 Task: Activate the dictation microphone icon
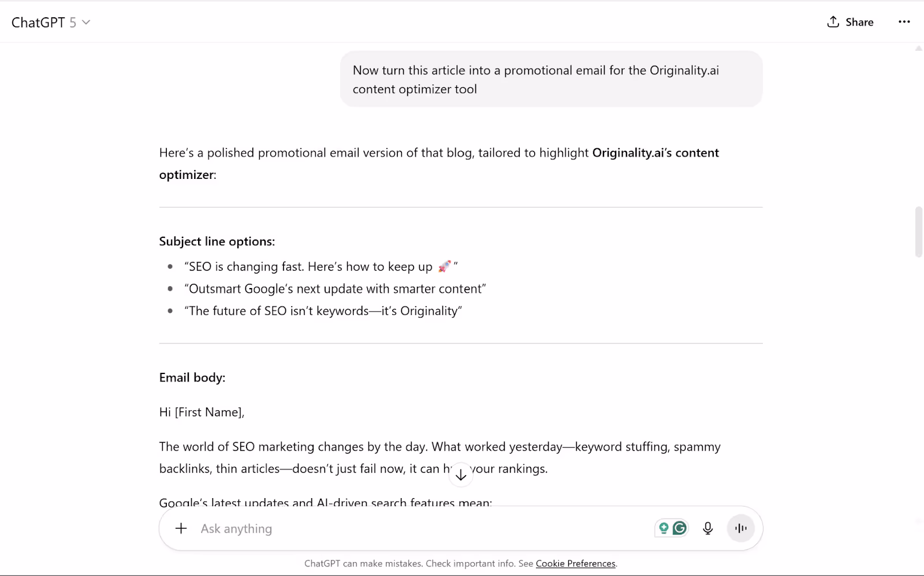[x=707, y=528]
